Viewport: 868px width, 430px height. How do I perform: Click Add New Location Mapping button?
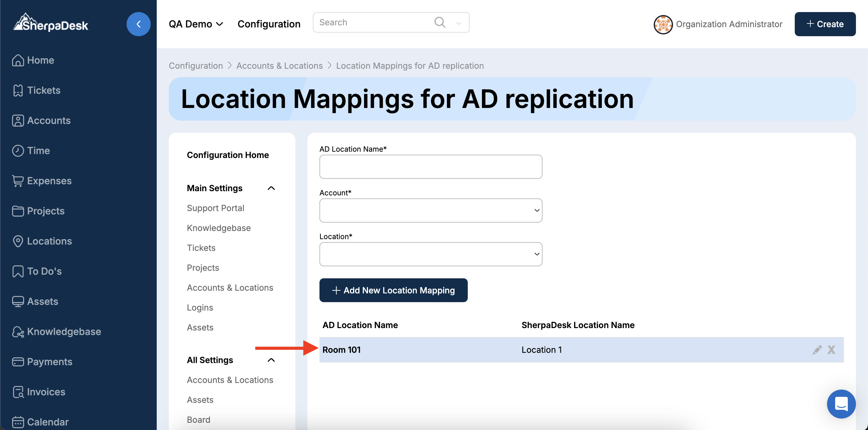393,290
